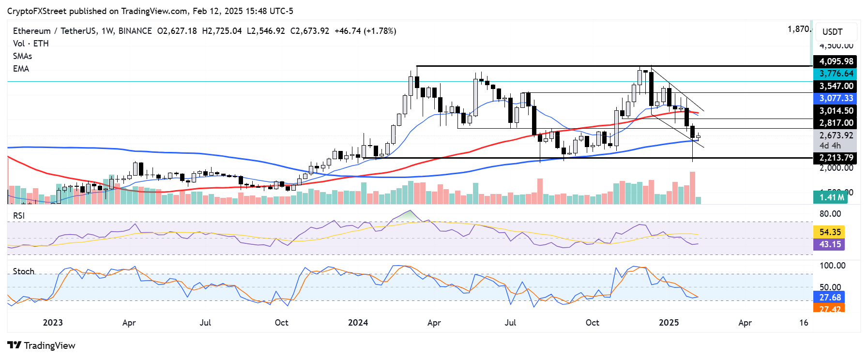Click the Stoch pane label
Image resolution: width=868 pixels, height=358 pixels.
click(x=24, y=271)
